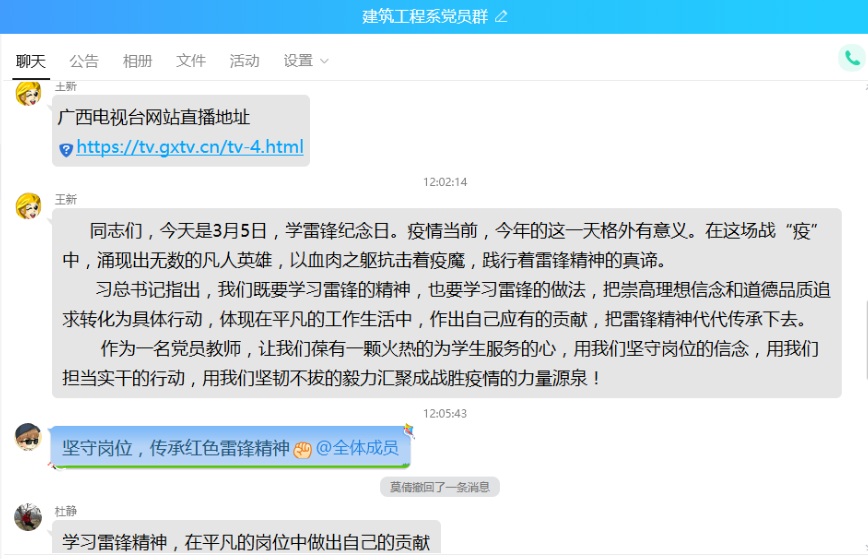
Task: Expand the 设置 dropdown arrow
Action: [324, 61]
